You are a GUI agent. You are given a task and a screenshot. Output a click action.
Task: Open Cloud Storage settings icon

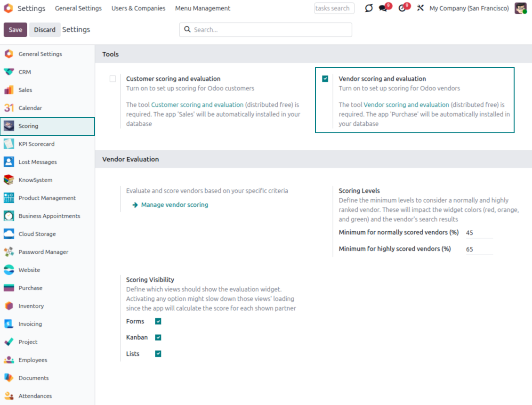point(8,234)
